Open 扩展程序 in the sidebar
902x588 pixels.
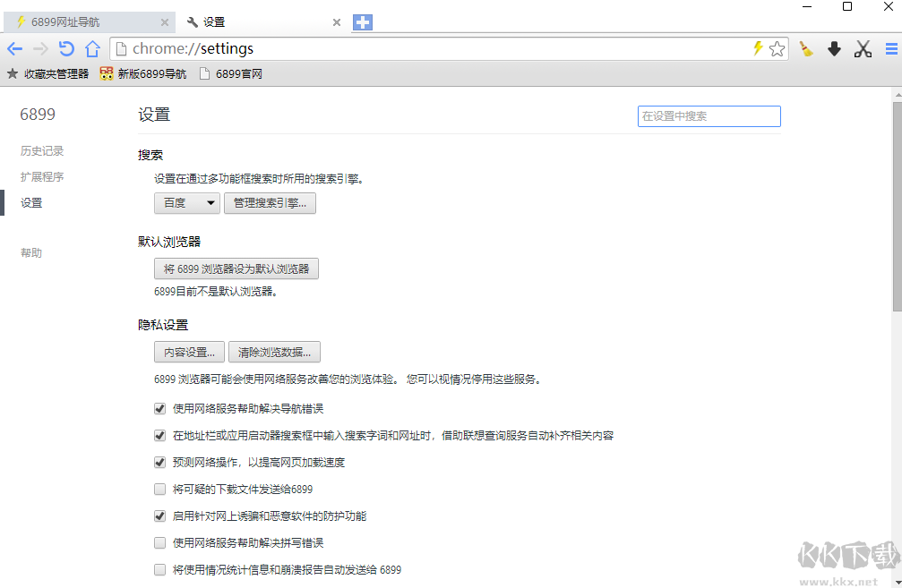(x=42, y=177)
